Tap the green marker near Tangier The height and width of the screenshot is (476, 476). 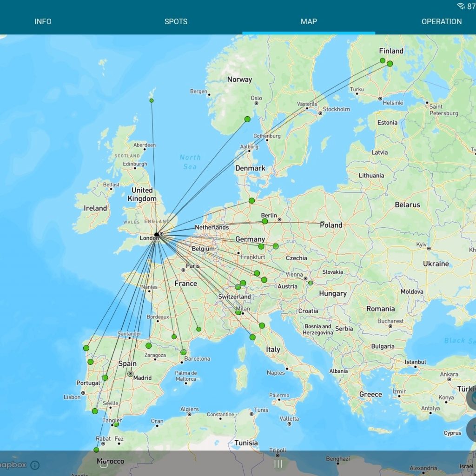click(x=116, y=424)
